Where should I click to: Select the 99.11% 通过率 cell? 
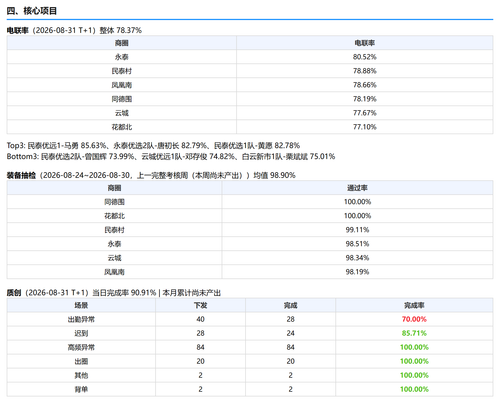tap(357, 230)
